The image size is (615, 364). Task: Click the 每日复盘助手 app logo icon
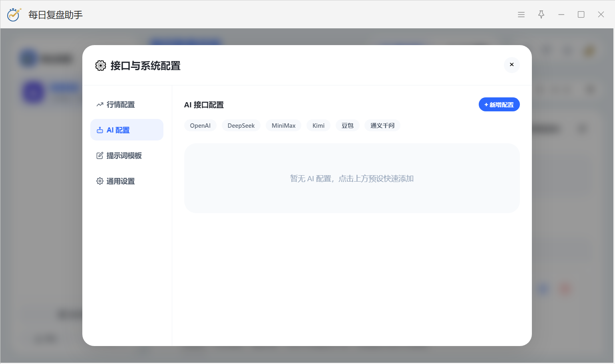(x=14, y=15)
